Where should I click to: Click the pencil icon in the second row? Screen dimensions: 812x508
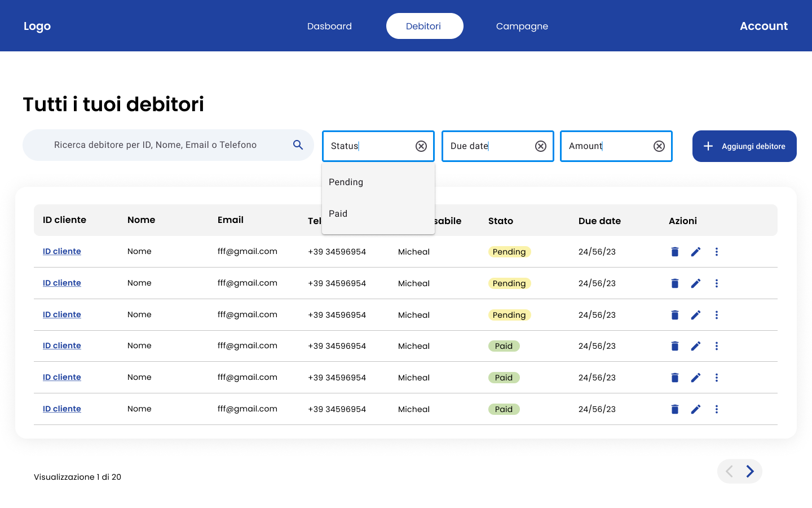click(696, 283)
